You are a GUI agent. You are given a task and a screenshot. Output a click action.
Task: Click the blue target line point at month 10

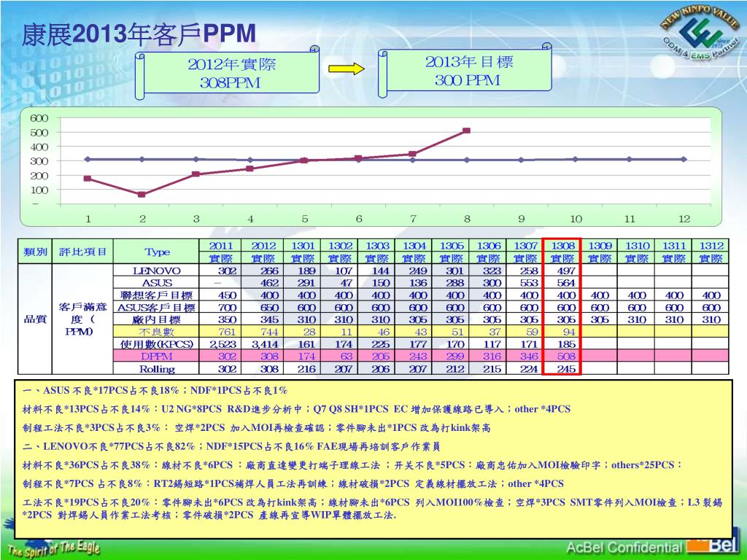[576, 159]
